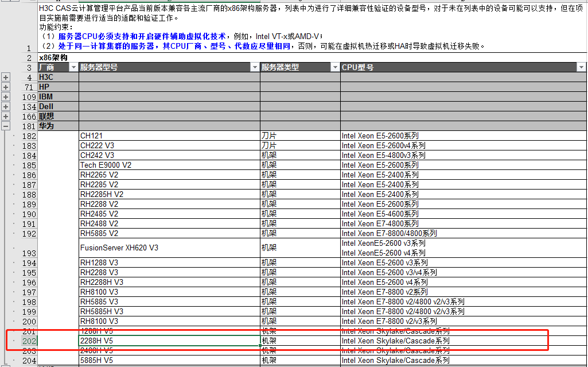588x367 pixels.
Task: Select the 刀片 cell in CH121 row
Action: click(301, 136)
